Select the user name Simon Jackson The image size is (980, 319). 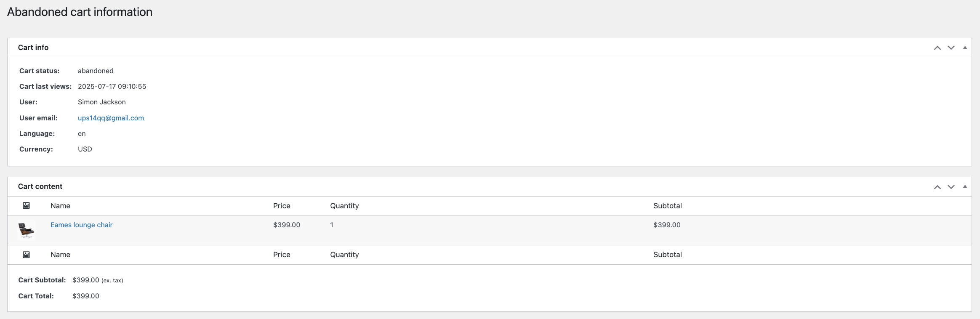click(x=102, y=102)
